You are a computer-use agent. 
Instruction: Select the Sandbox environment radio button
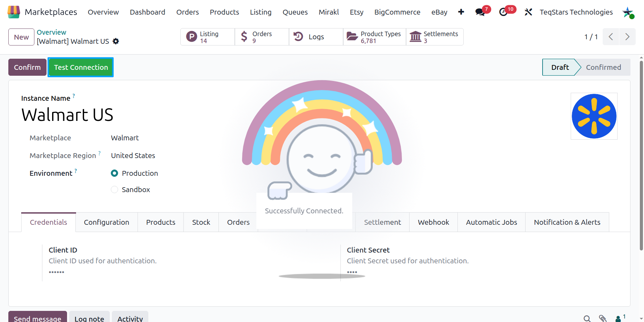click(114, 190)
